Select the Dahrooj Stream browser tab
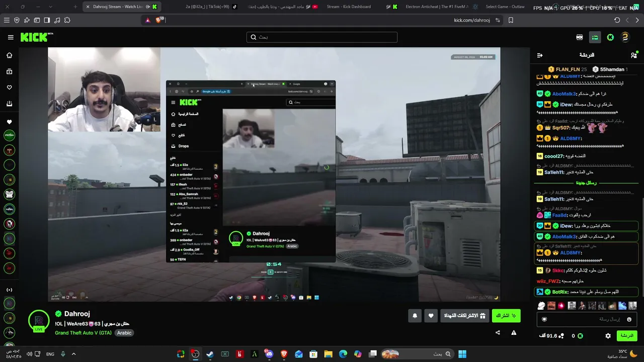 click(x=122, y=7)
